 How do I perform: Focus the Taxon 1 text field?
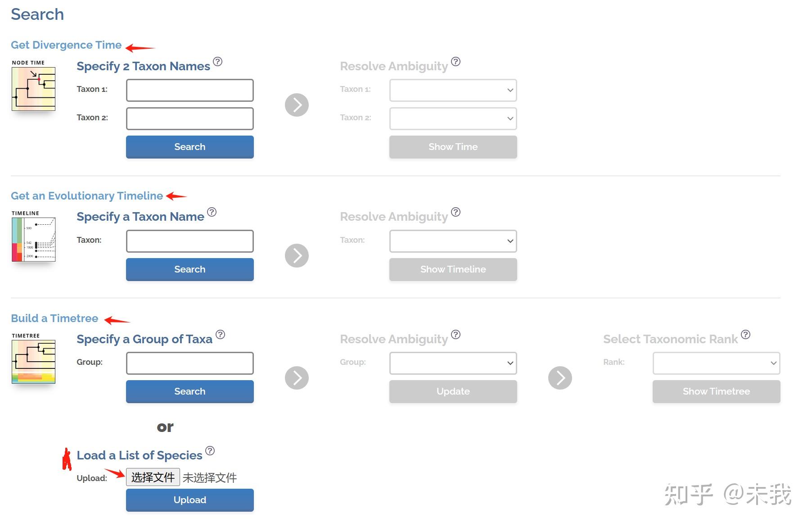click(189, 90)
